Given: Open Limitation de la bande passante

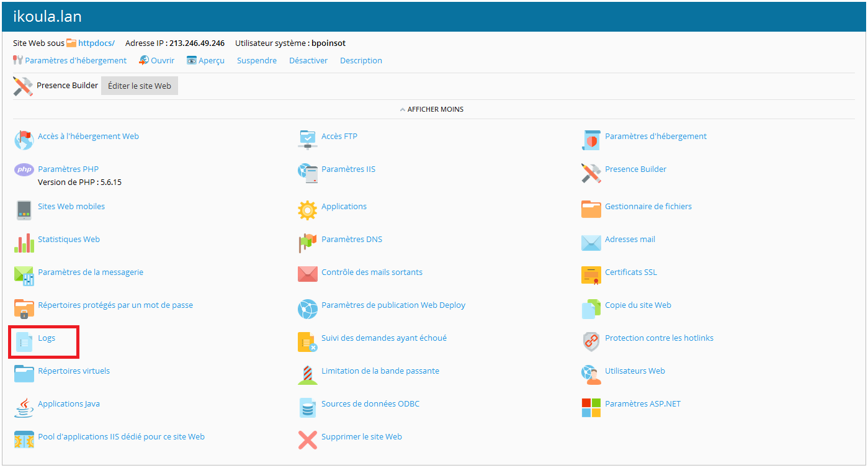Looking at the screenshot, I should 380,371.
